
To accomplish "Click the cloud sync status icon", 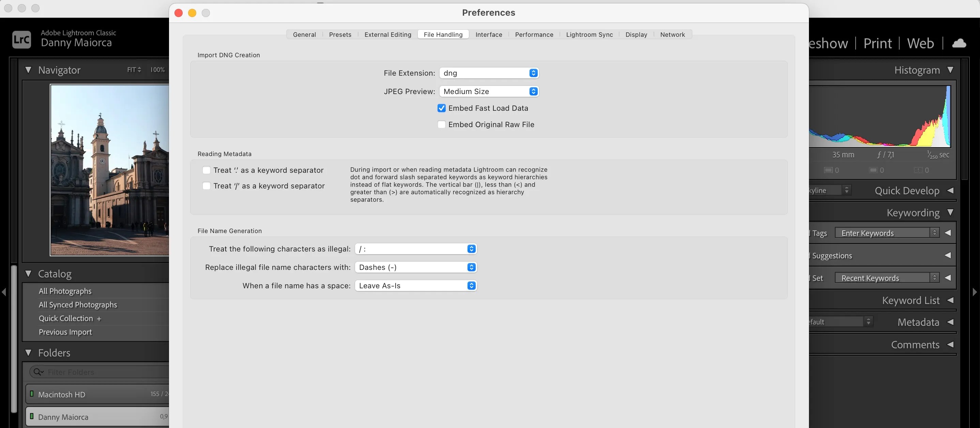I will pos(959,43).
